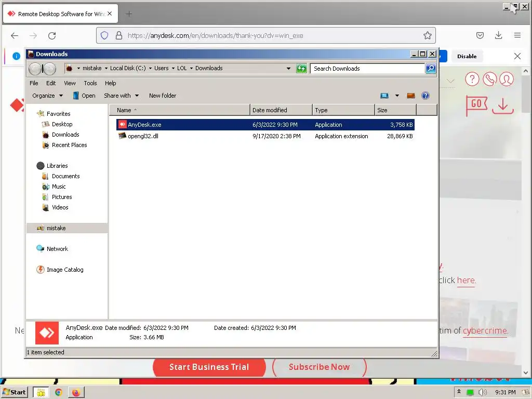Click the Explorer back navigation button
Viewport: 532px width, 399px height.
tap(35, 69)
